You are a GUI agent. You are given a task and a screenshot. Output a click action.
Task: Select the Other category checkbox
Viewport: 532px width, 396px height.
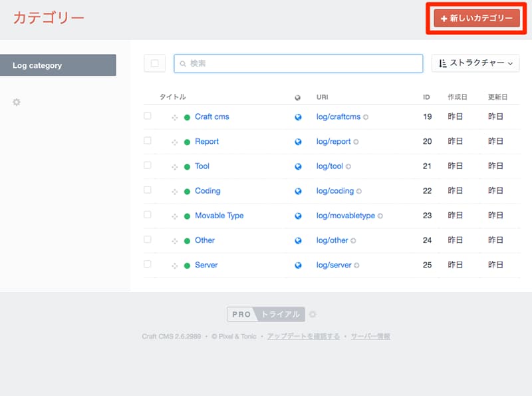click(148, 239)
